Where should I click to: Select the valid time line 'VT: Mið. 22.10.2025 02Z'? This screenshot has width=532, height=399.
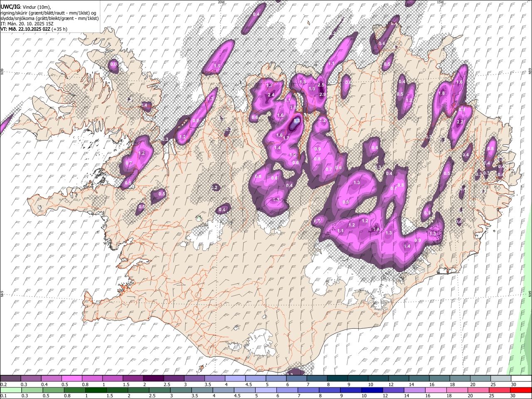tap(25, 29)
